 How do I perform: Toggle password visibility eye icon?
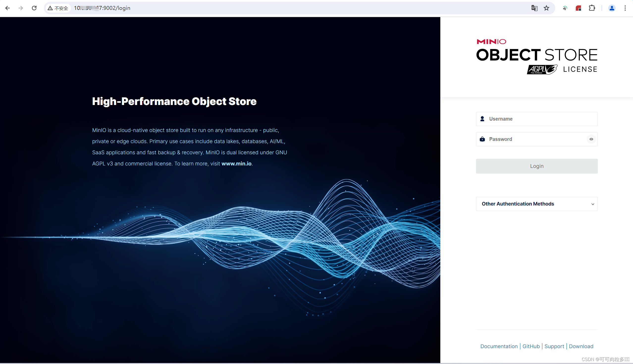tap(591, 139)
